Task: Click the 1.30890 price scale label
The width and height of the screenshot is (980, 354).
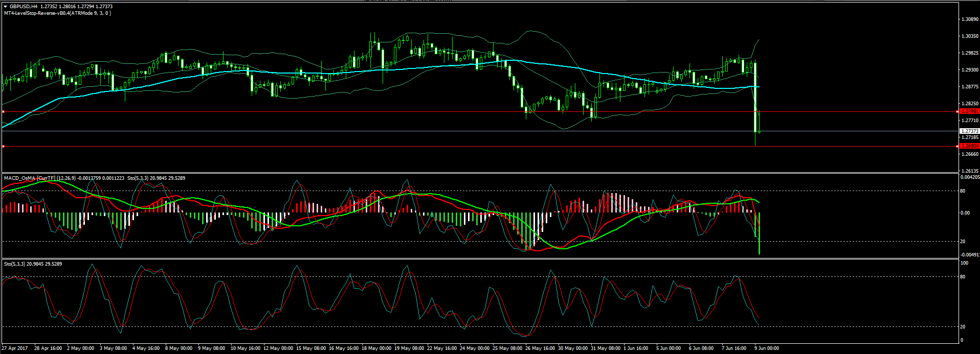Action: 970,19
